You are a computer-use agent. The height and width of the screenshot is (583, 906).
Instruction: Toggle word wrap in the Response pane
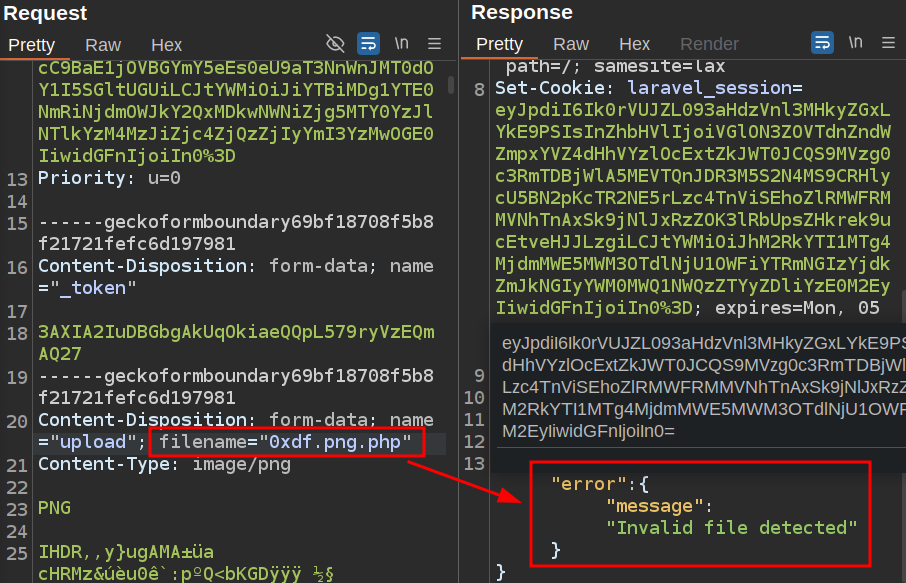822,44
